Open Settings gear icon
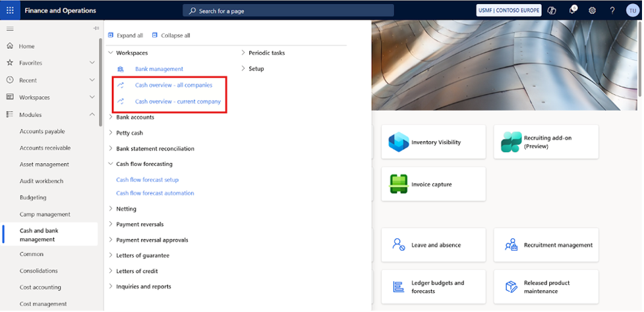 [x=592, y=11]
